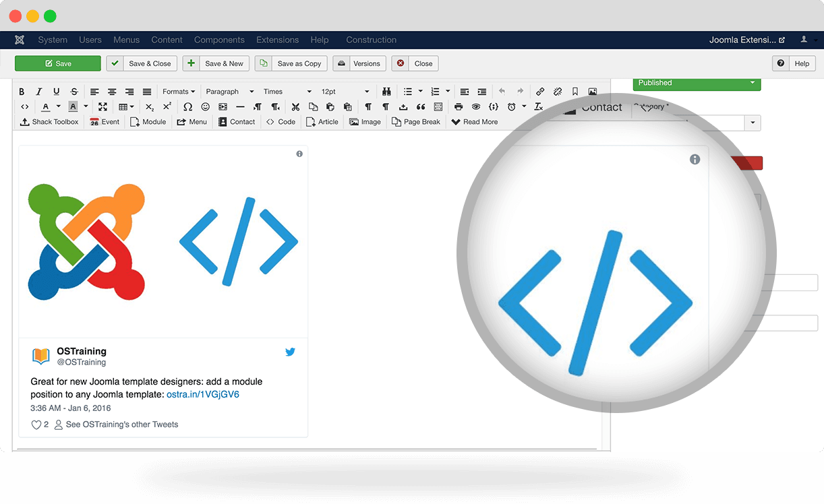
Task: Select the embedded tweet image thumbnail
Action: 163,242
